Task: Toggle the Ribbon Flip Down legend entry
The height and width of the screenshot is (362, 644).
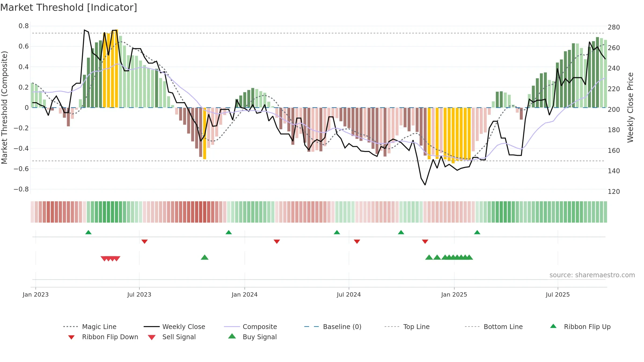Action: pyautogui.click(x=103, y=337)
